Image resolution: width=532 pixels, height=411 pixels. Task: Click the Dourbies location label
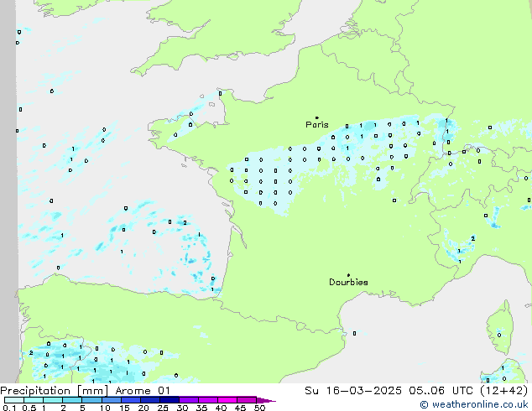[x=348, y=282]
